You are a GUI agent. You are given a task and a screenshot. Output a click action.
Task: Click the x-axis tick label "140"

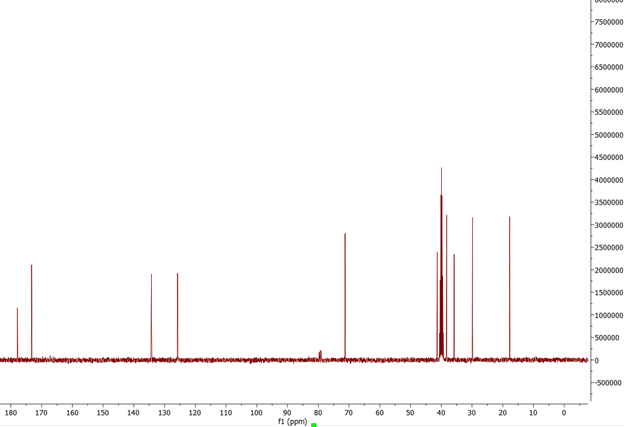click(x=133, y=413)
